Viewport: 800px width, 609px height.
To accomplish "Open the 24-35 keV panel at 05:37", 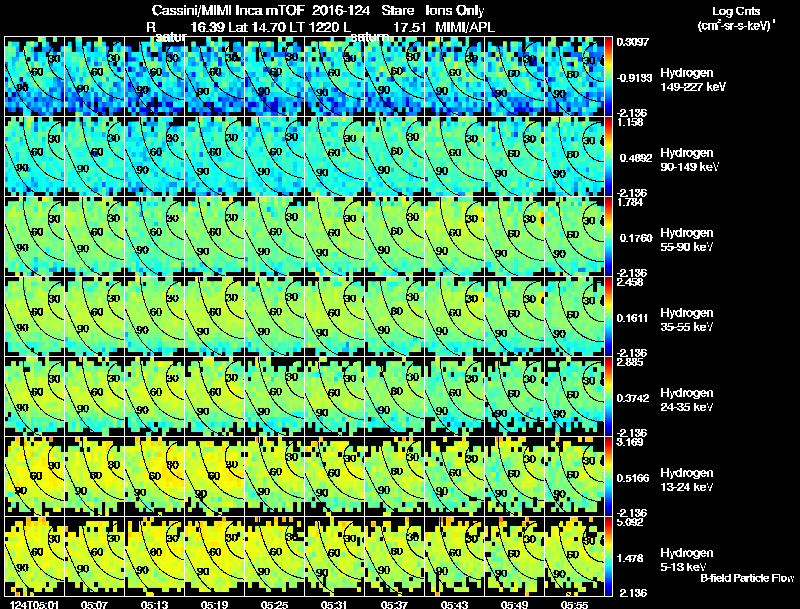I will pos(394,397).
